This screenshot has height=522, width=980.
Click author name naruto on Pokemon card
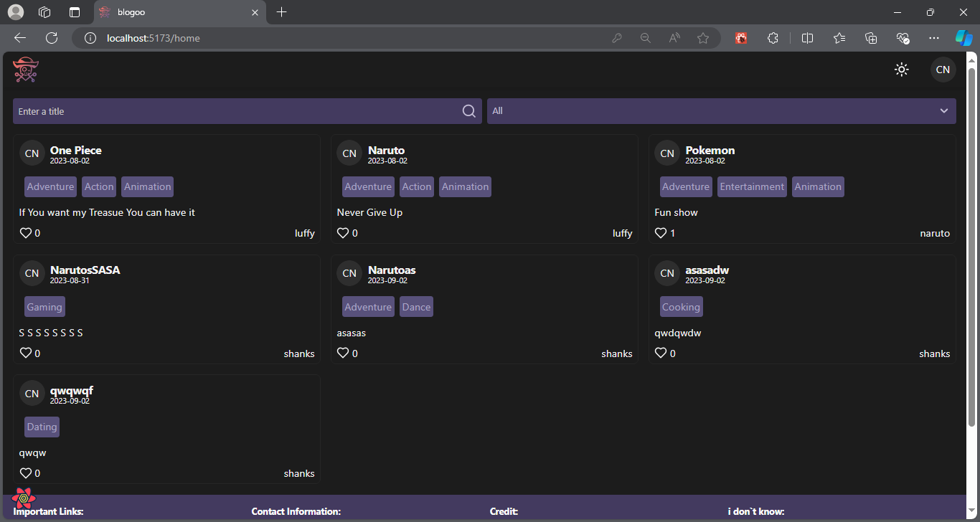coord(935,233)
